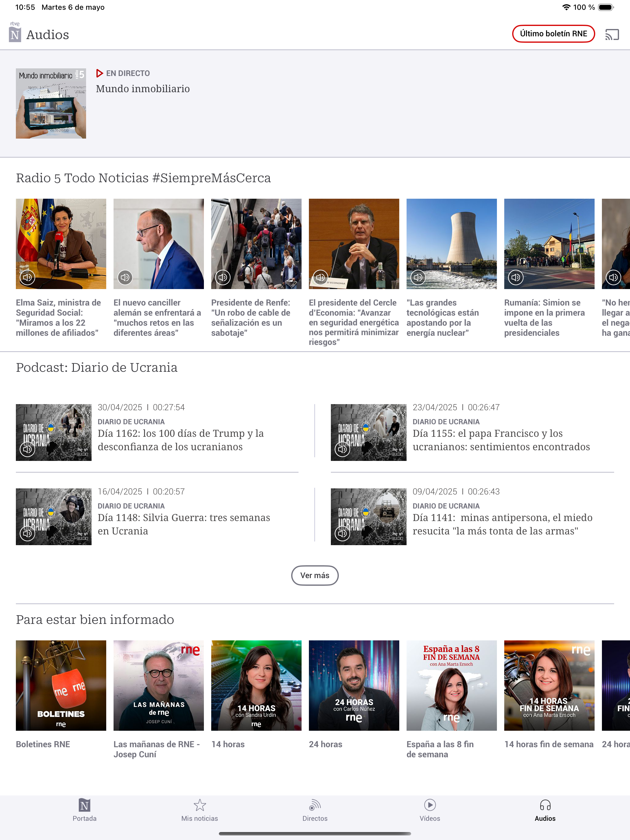Tap the Portada N icon in tab bar
This screenshot has width=630, height=840.
tap(84, 805)
